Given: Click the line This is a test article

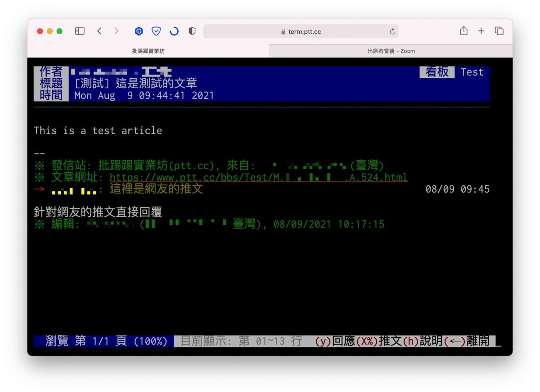Looking at the screenshot, I should click(98, 131).
